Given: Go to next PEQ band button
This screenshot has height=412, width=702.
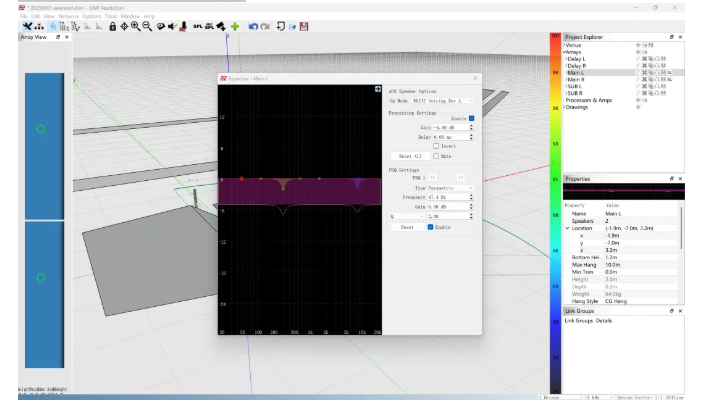Looking at the screenshot, I should pos(460,177).
